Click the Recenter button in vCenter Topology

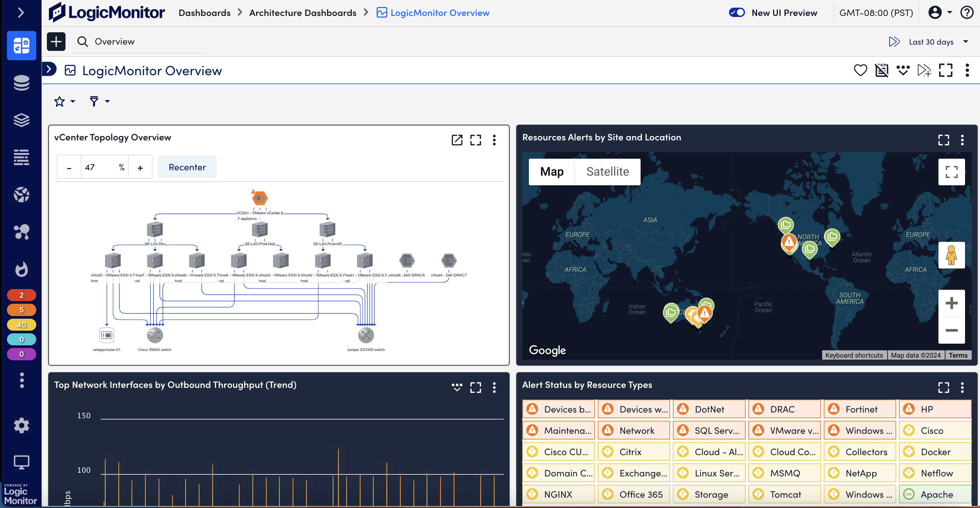[x=187, y=167]
